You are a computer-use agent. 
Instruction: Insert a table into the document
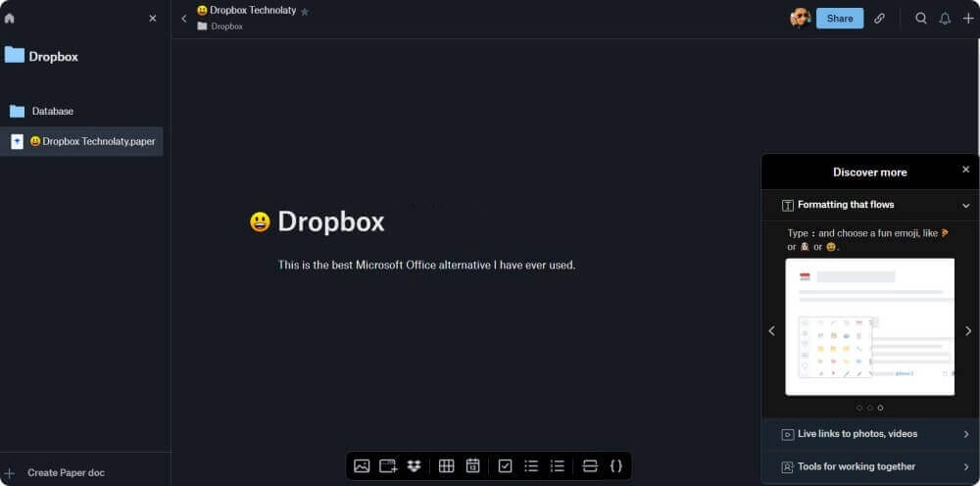446,466
